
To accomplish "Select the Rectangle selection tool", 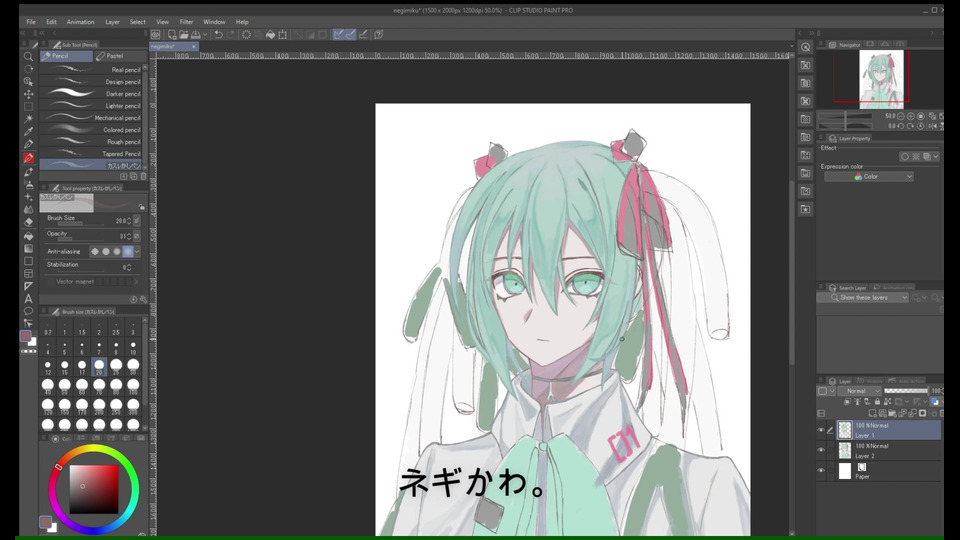I will (28, 107).
